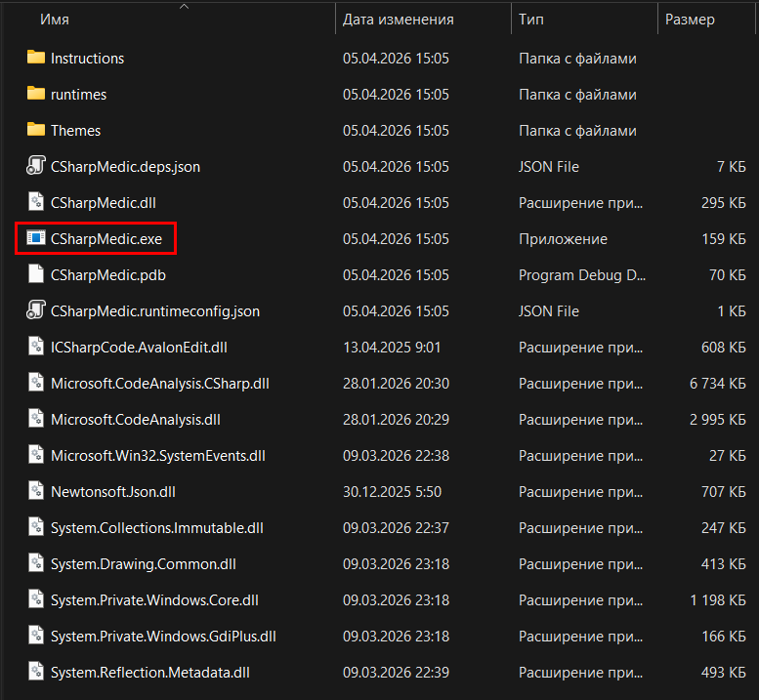Click the System.Private.Windows.GdiPlus.dll file icon
This screenshot has width=759, height=700.
(36, 636)
